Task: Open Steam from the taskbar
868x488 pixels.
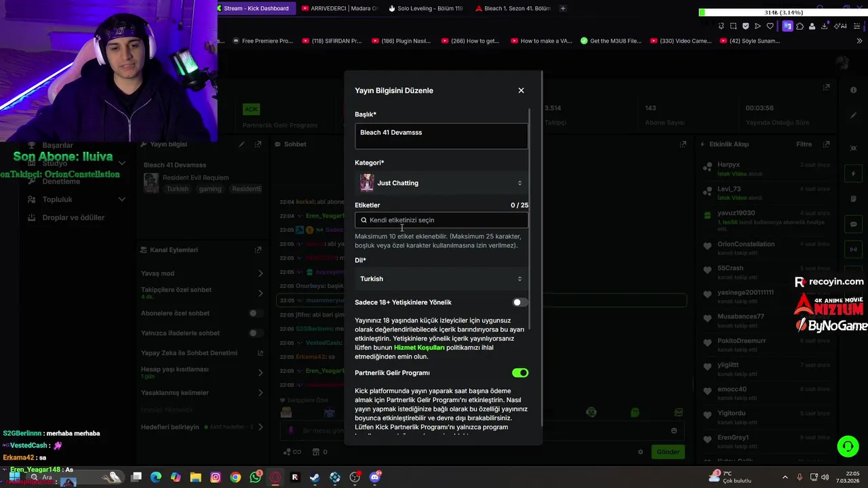Action: pyautogui.click(x=315, y=477)
